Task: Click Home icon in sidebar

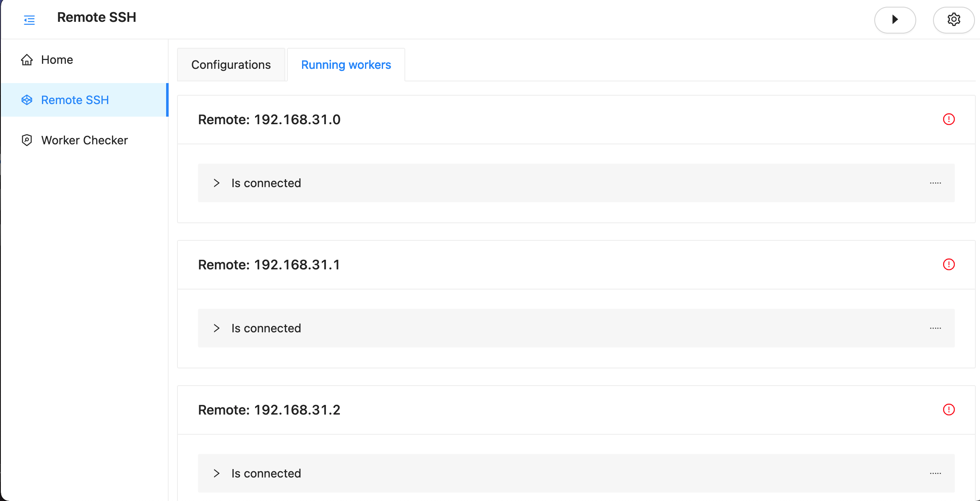Action: point(27,60)
